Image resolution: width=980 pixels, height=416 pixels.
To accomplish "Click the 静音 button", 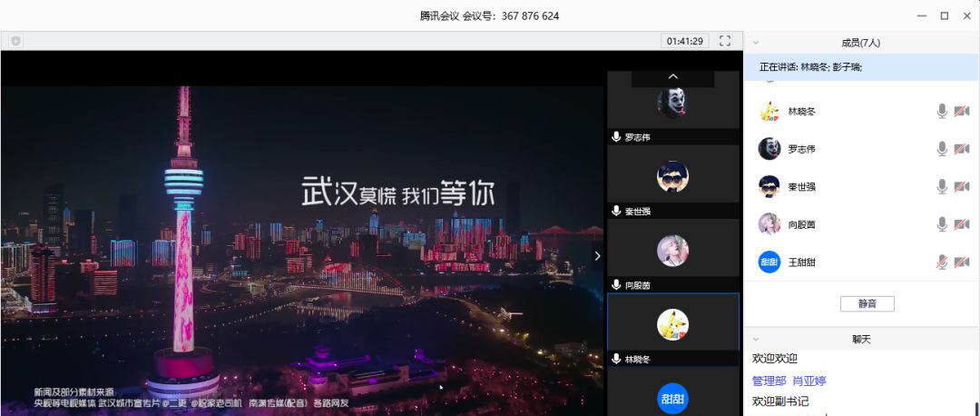I will pos(867,304).
